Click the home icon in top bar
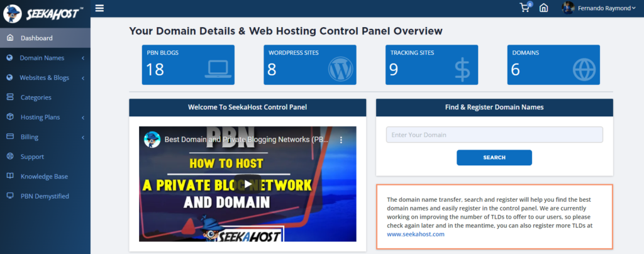644x254 pixels. [544, 8]
